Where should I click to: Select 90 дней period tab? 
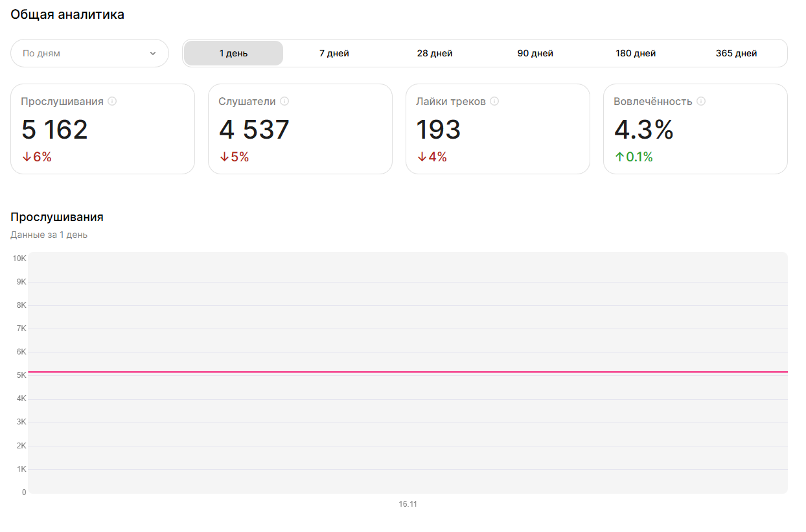535,53
